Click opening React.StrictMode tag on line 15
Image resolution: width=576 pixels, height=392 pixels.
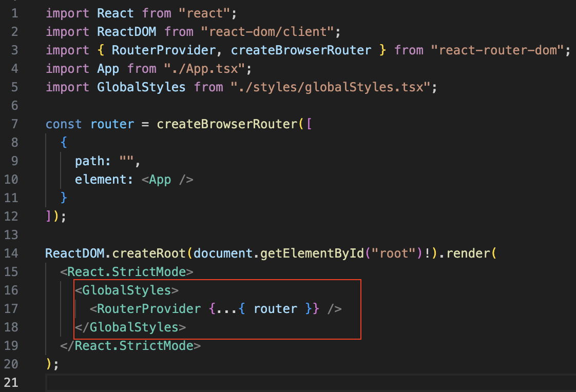click(x=126, y=272)
